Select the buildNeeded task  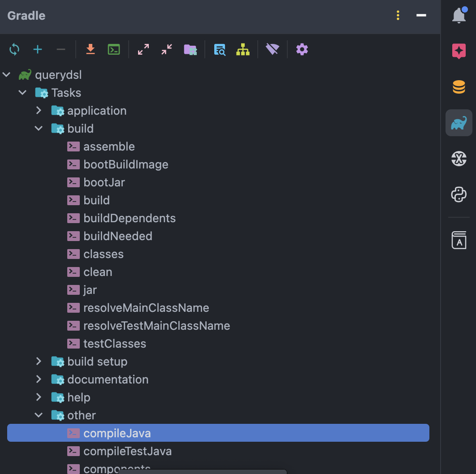coord(118,236)
